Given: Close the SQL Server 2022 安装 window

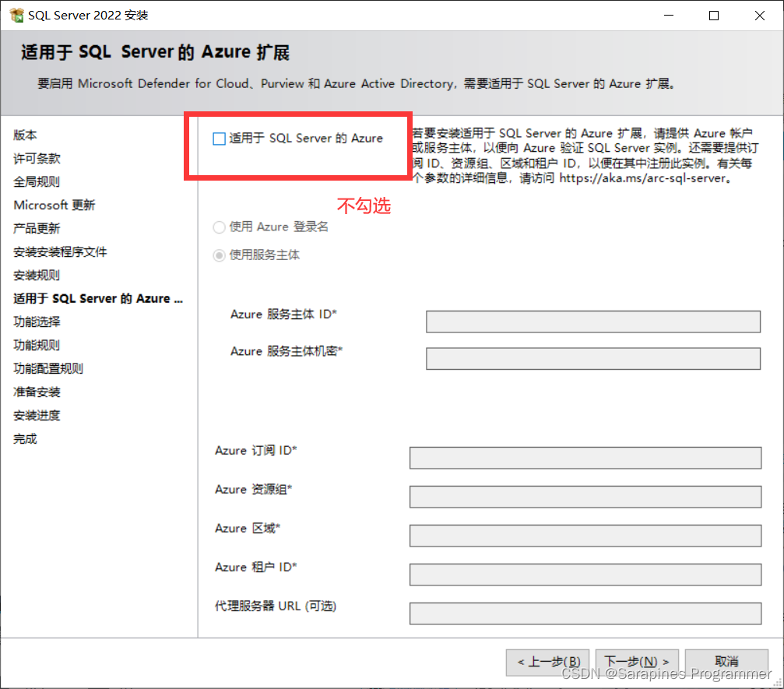Looking at the screenshot, I should click(760, 16).
